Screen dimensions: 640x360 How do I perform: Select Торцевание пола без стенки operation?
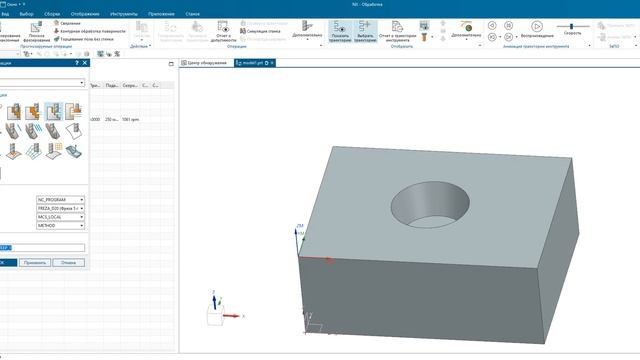tap(84, 39)
